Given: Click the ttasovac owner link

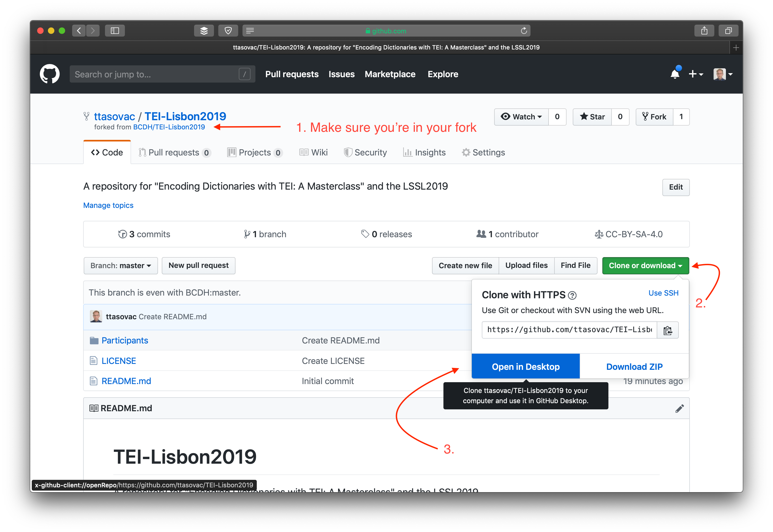Looking at the screenshot, I should pyautogui.click(x=114, y=117).
